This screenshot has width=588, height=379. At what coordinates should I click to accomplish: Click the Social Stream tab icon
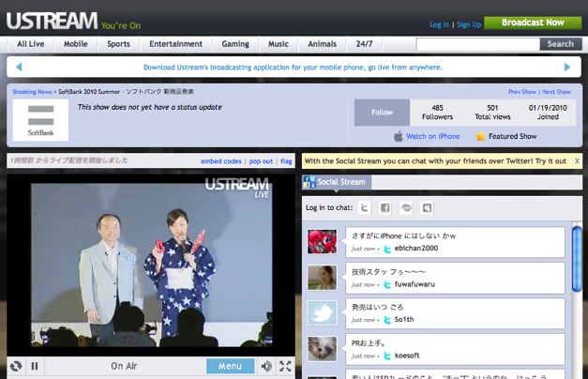(x=309, y=182)
